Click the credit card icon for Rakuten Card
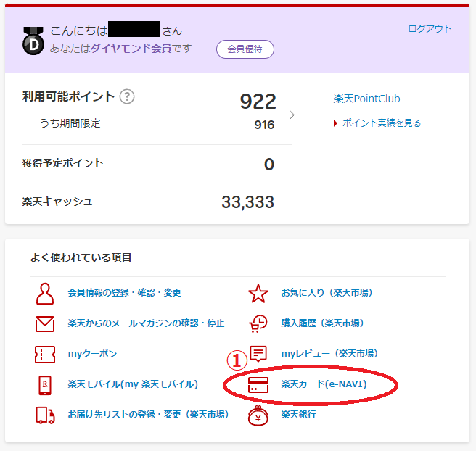 coord(258,385)
